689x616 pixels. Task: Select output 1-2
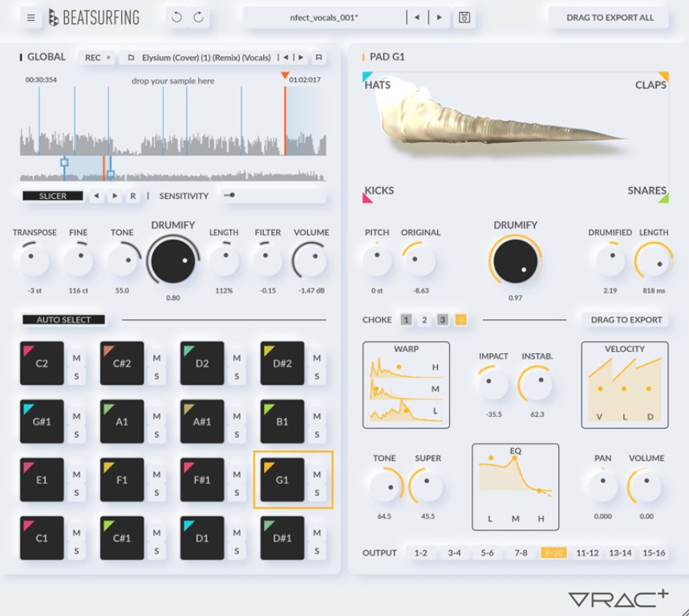coord(420,553)
